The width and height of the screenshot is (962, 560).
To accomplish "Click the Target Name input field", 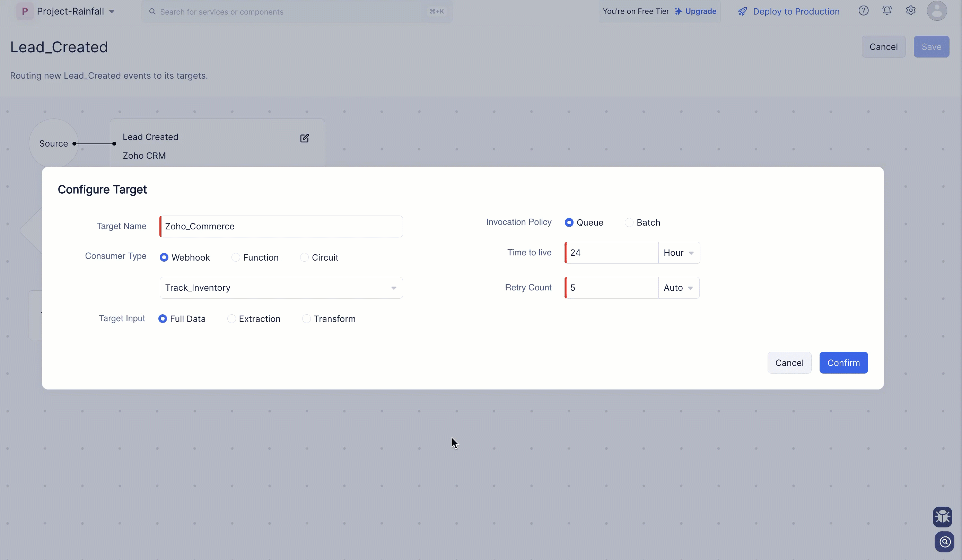I will pos(281,226).
